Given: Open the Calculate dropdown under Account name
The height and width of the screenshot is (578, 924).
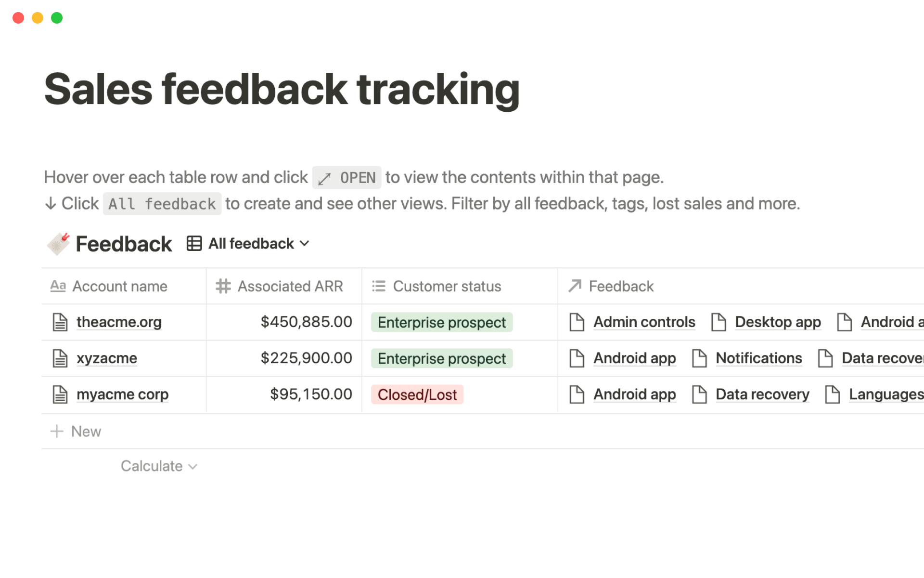Looking at the screenshot, I should tap(159, 466).
